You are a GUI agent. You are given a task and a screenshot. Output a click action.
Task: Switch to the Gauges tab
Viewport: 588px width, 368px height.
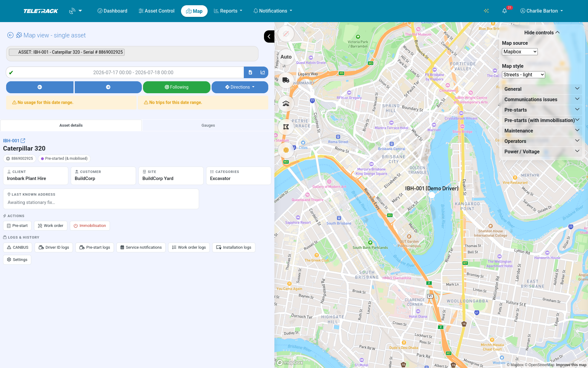pos(208,125)
